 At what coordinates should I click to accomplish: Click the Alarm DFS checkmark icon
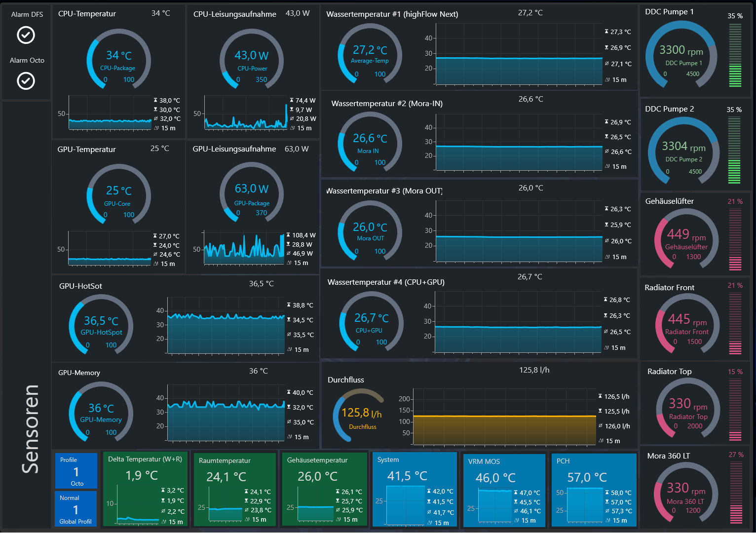pos(26,35)
